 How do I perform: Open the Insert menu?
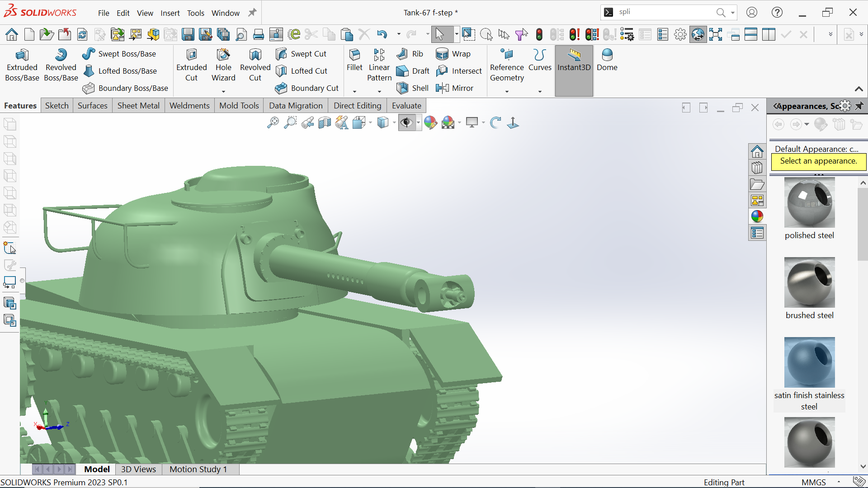[x=170, y=13]
